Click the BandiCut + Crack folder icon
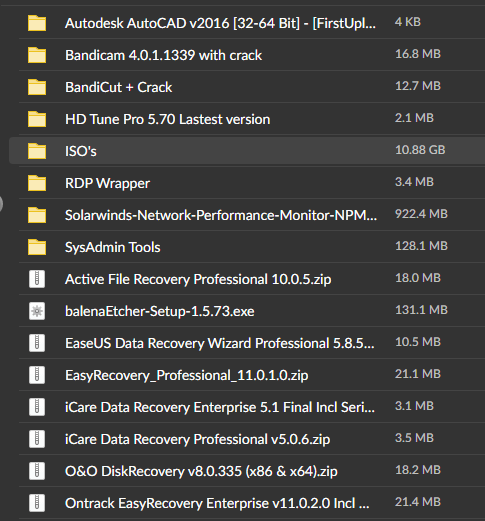This screenshot has width=485, height=521. click(x=37, y=87)
